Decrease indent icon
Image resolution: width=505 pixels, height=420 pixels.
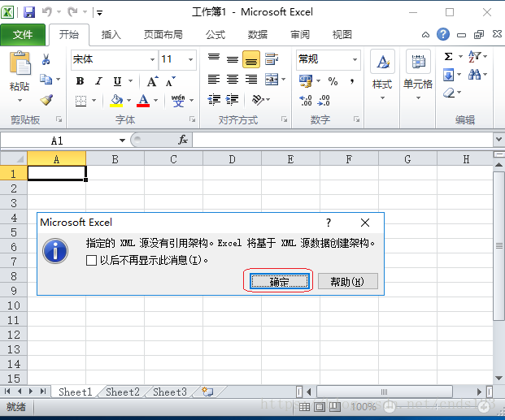(214, 100)
